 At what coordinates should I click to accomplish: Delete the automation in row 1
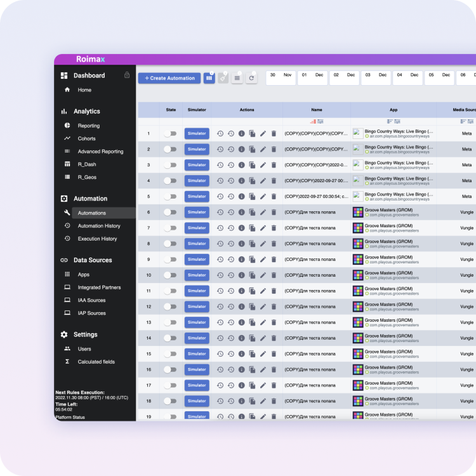[274, 133]
